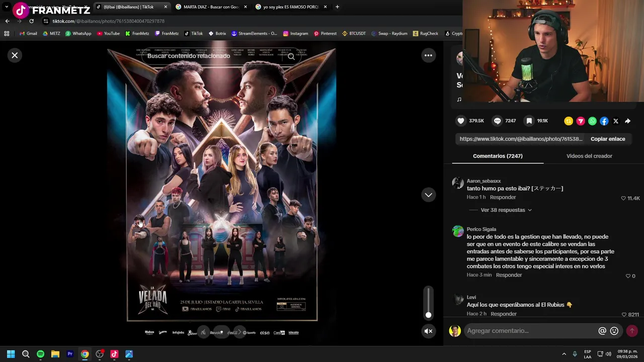Open the Chrome apps grid icon
This screenshot has height=362, width=644.
(7, 34)
